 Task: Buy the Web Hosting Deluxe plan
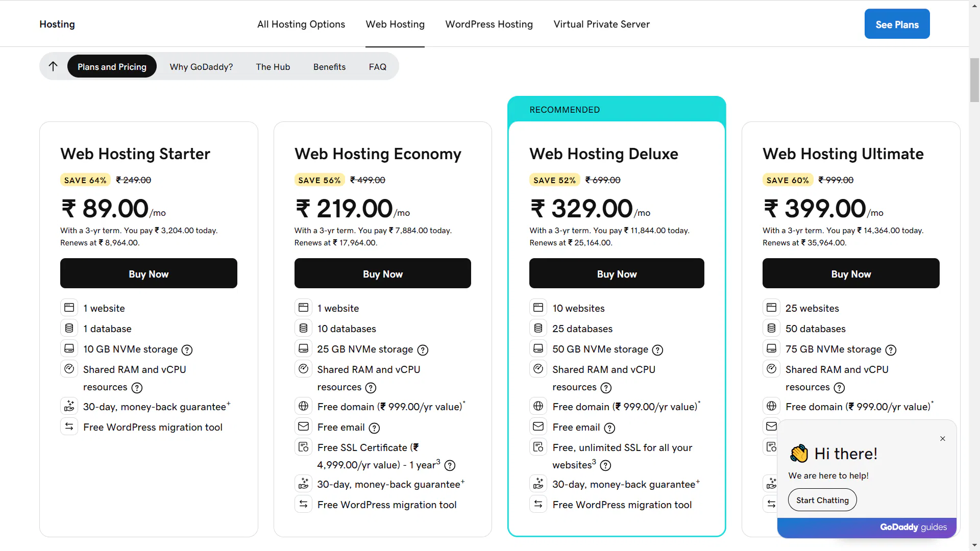(x=617, y=273)
